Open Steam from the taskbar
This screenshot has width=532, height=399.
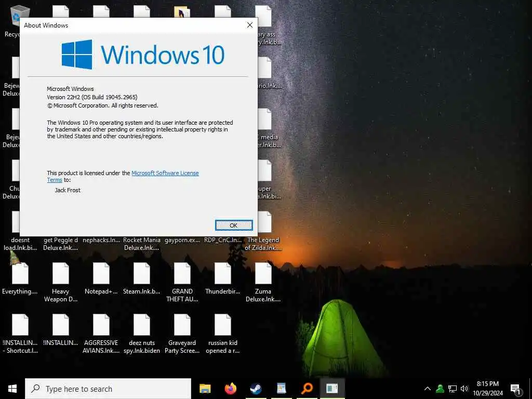[256, 389]
